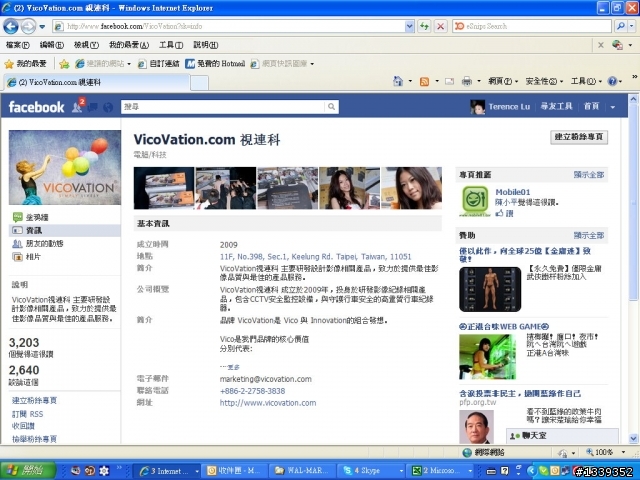Image resolution: width=640 pixels, height=480 pixels.
Task: Click the page vertical scrollbar down arrow
Action: 633,438
